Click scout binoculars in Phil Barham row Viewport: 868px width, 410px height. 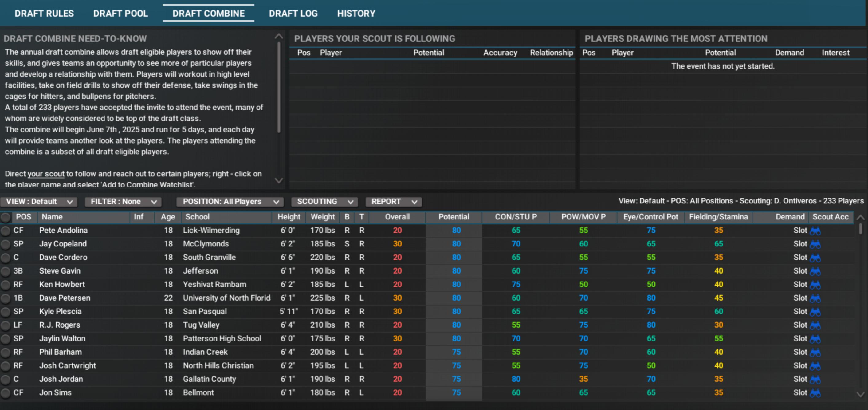pyautogui.click(x=815, y=353)
